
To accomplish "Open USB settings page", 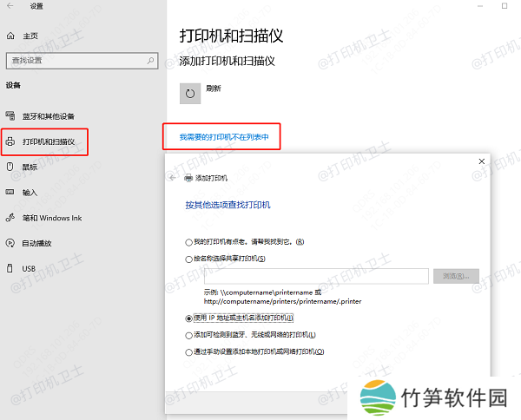I will point(29,269).
